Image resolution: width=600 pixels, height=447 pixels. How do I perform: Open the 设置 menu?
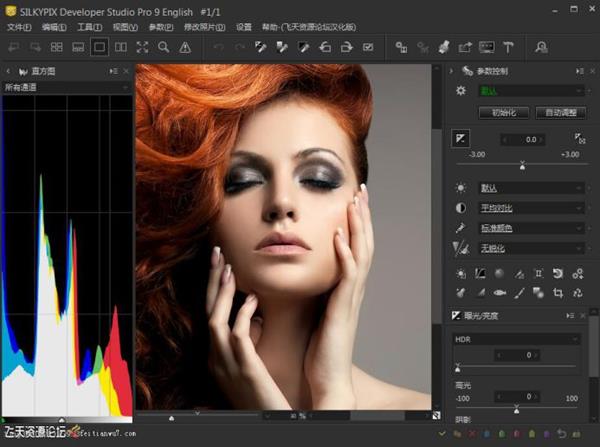(244, 27)
